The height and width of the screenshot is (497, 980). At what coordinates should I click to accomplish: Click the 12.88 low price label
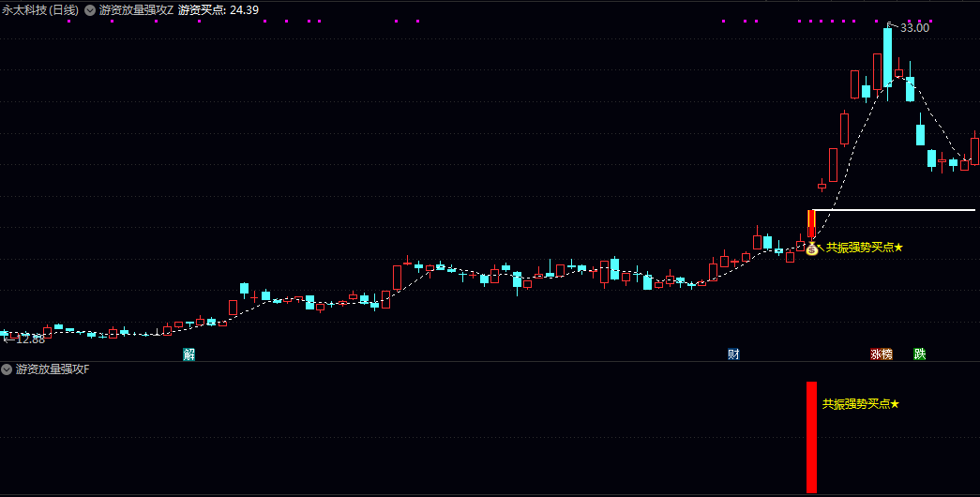pyautogui.click(x=30, y=339)
